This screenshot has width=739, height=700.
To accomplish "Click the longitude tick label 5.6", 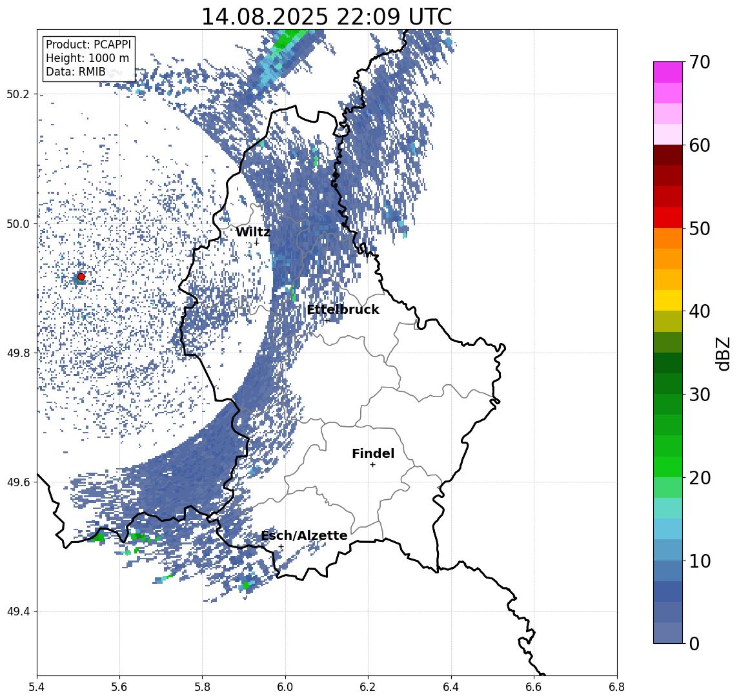I will pyautogui.click(x=119, y=687).
